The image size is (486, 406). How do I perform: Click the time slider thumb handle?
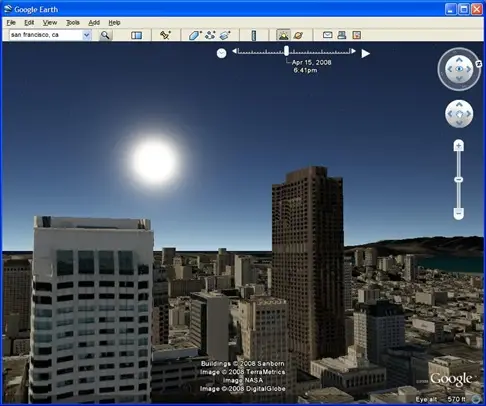(x=286, y=51)
